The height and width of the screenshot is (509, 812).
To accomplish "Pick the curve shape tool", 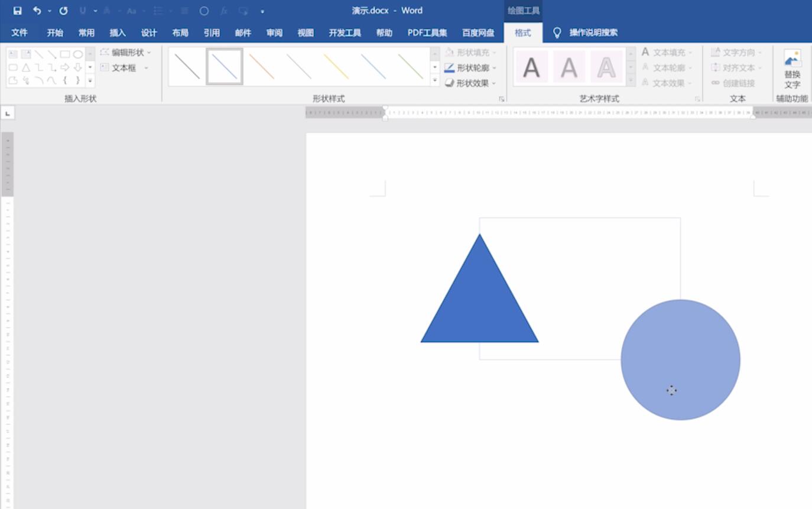I will pos(52,80).
